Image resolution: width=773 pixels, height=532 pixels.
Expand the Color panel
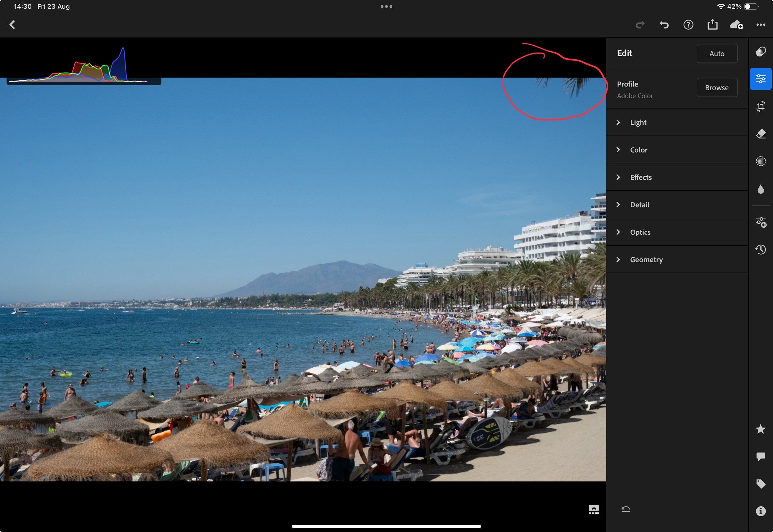tap(638, 150)
